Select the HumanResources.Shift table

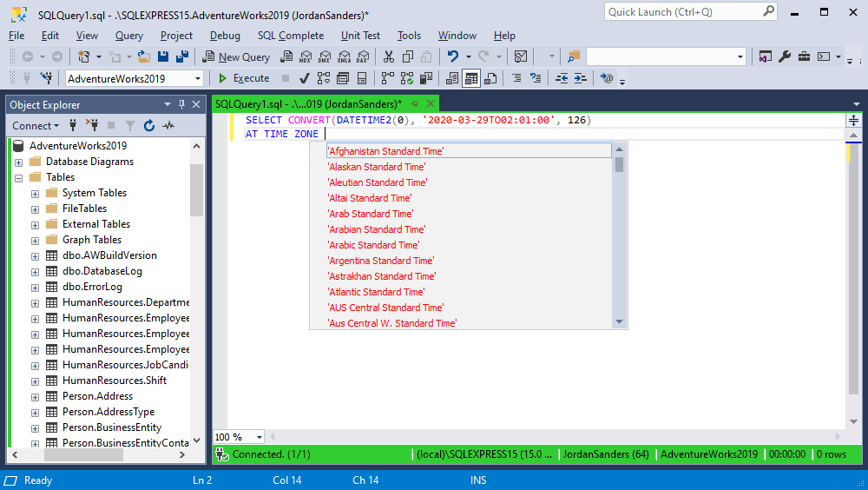coord(115,381)
